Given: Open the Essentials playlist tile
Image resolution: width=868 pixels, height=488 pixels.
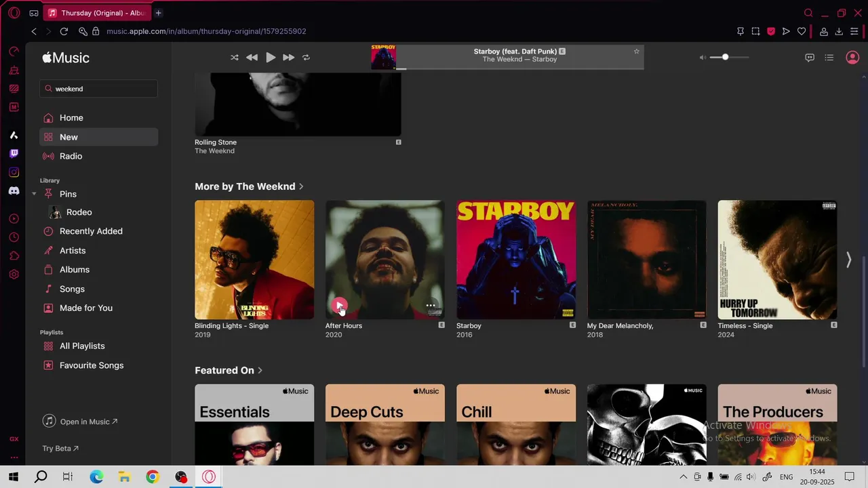Looking at the screenshot, I should [x=254, y=424].
